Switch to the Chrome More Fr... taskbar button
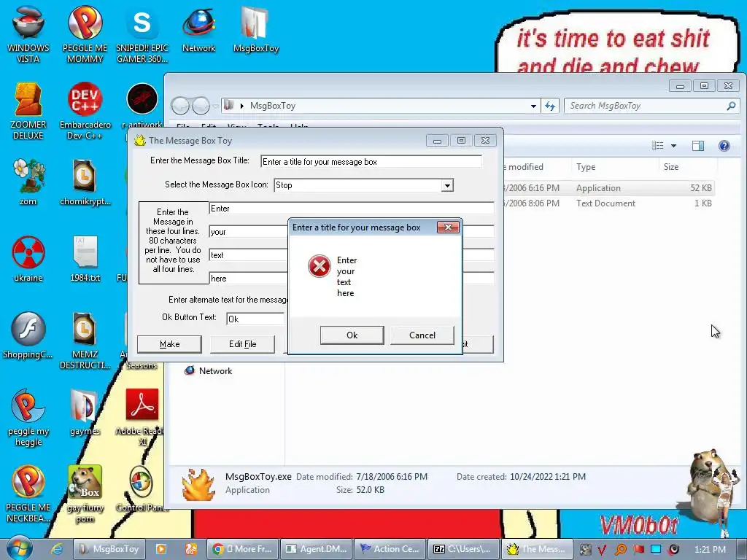The height and width of the screenshot is (560, 747). tap(242, 549)
